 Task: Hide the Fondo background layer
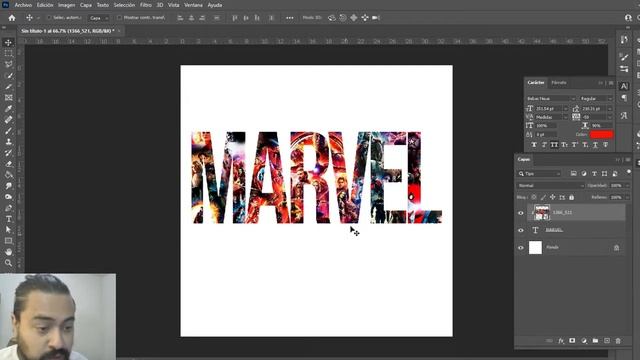[x=520, y=247]
